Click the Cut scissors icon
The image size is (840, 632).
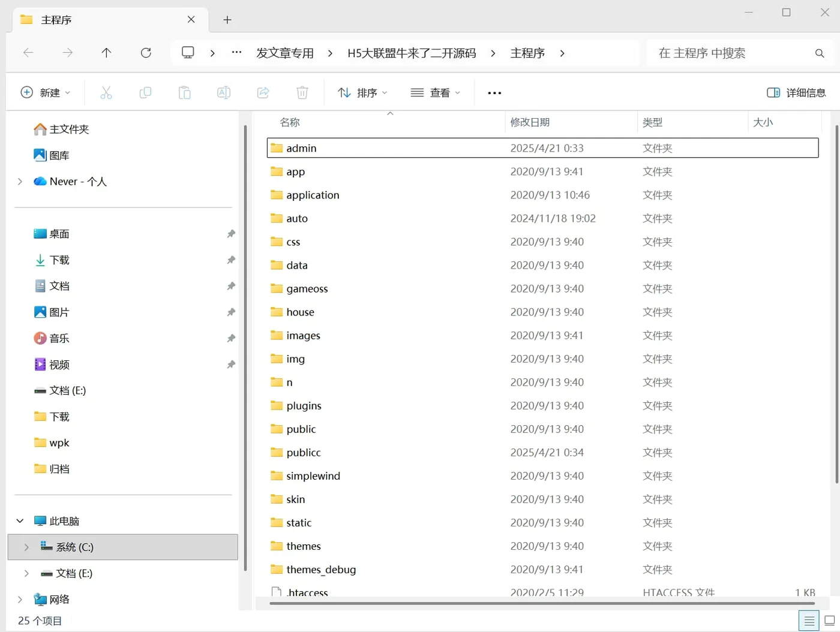[106, 92]
